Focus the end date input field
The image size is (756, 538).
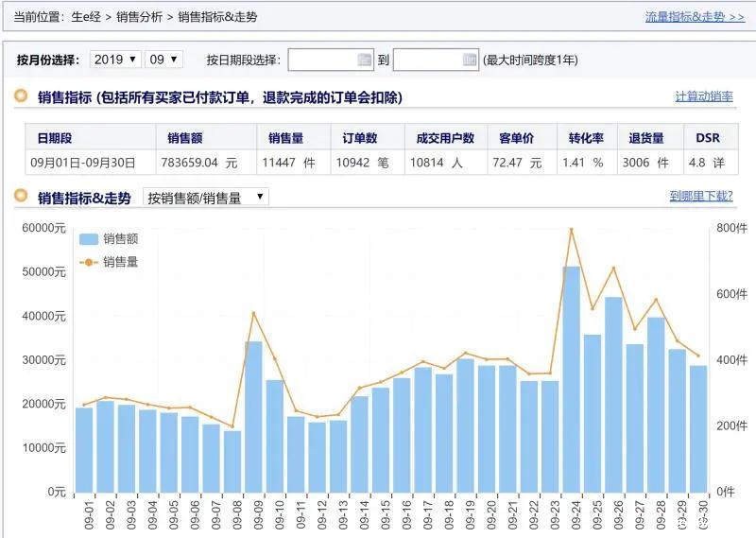[x=427, y=60]
